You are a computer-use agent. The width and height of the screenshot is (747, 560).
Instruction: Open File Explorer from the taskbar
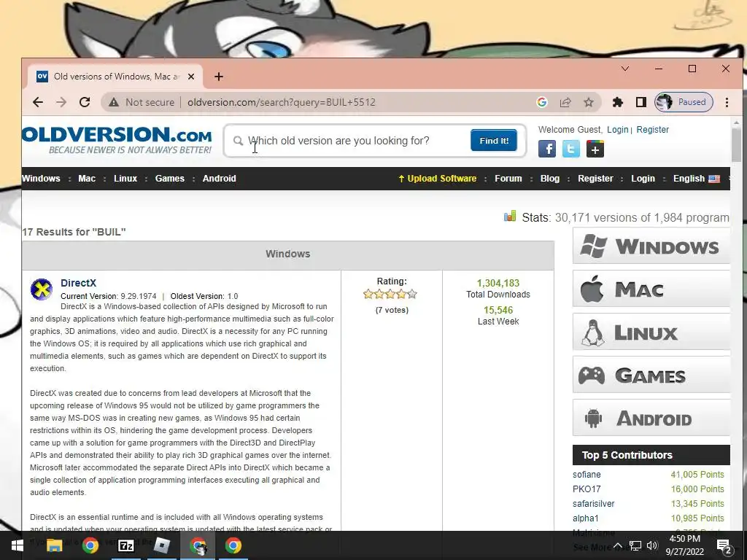pos(54,545)
